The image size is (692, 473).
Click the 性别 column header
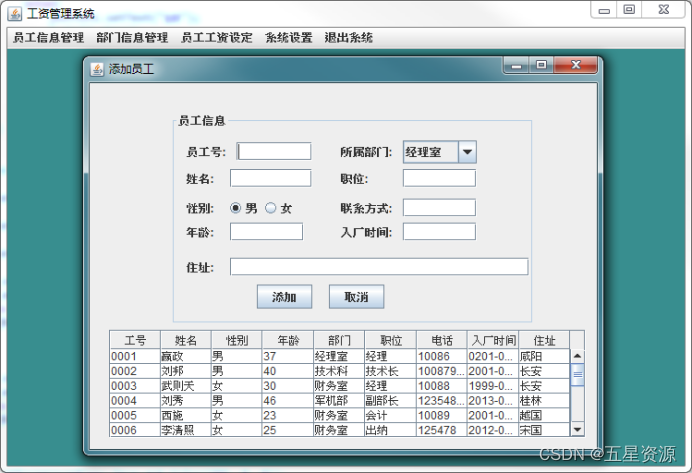(237, 340)
